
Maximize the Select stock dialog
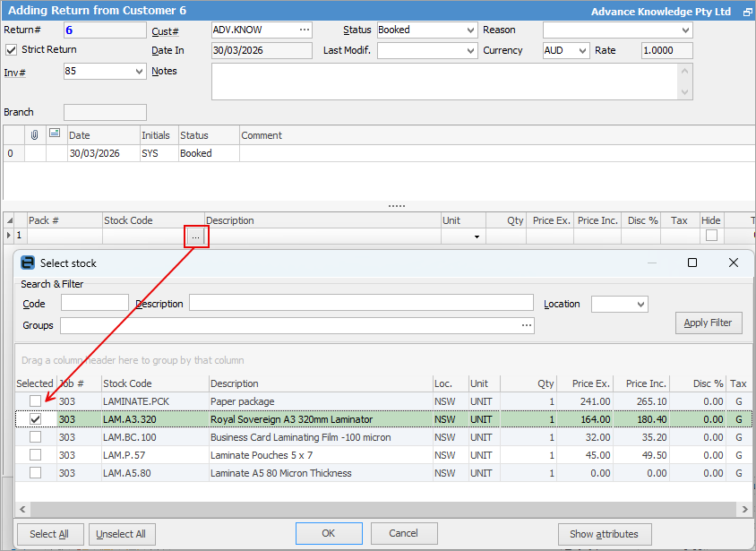click(692, 263)
